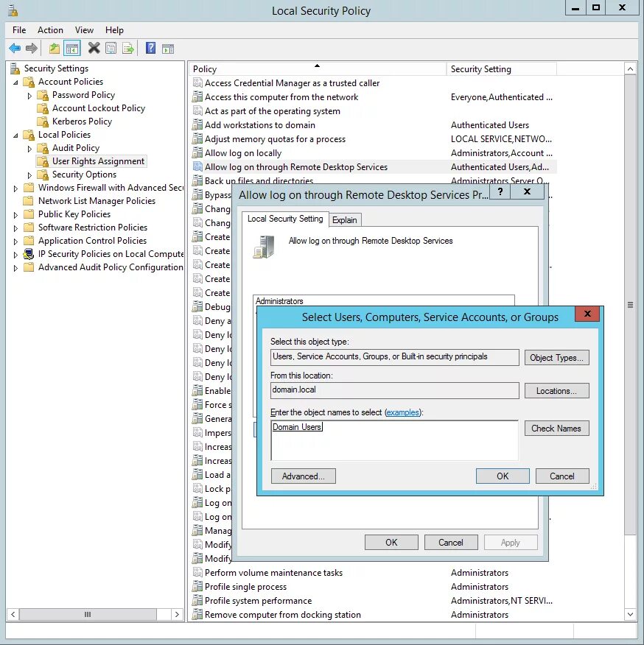644x645 pixels.
Task: Click the Help question mark toolbar icon
Action: point(151,48)
